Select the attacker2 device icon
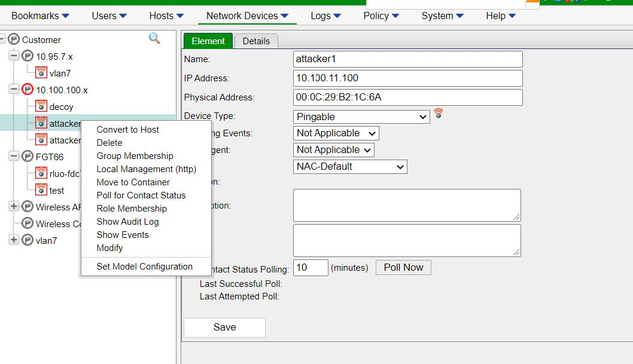The width and height of the screenshot is (633, 364). click(x=41, y=140)
